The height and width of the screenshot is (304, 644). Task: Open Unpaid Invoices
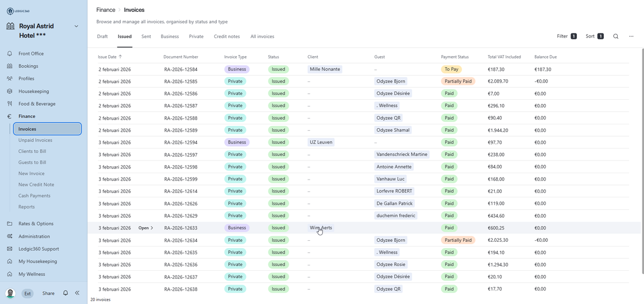click(35, 140)
